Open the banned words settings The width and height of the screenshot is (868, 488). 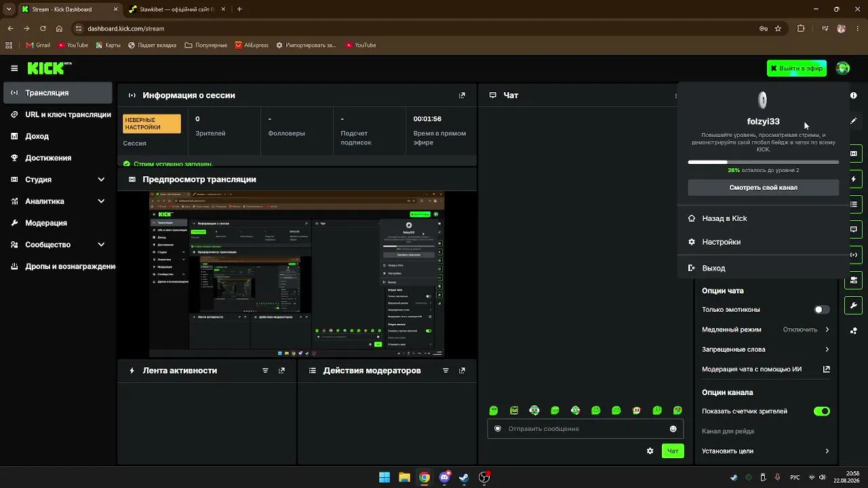point(766,350)
